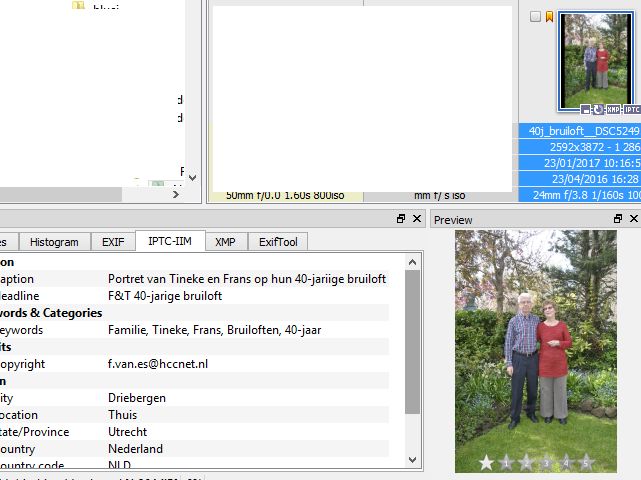The width and height of the screenshot is (641, 480).
Task: Switch to the Histogram tab
Action: click(54, 242)
